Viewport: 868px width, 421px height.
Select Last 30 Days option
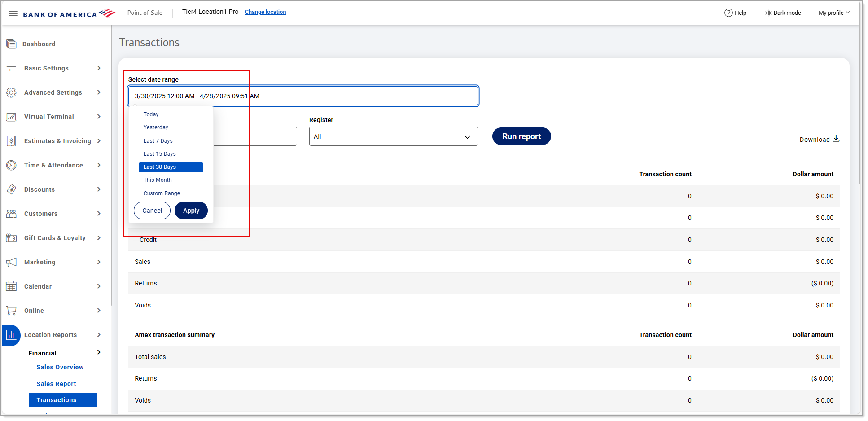tap(171, 167)
